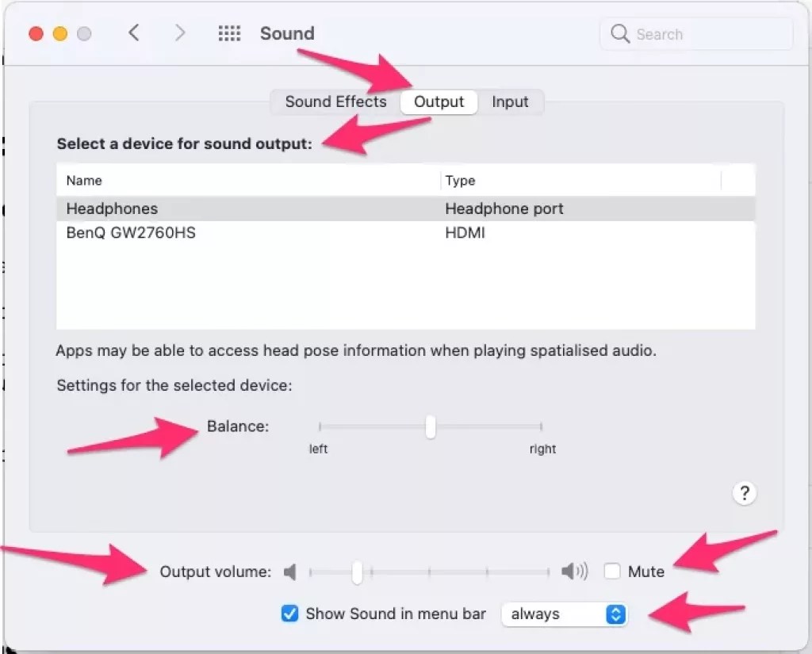Click the high-volume speaker icon
Viewport: 812px width, 654px height.
click(x=574, y=571)
